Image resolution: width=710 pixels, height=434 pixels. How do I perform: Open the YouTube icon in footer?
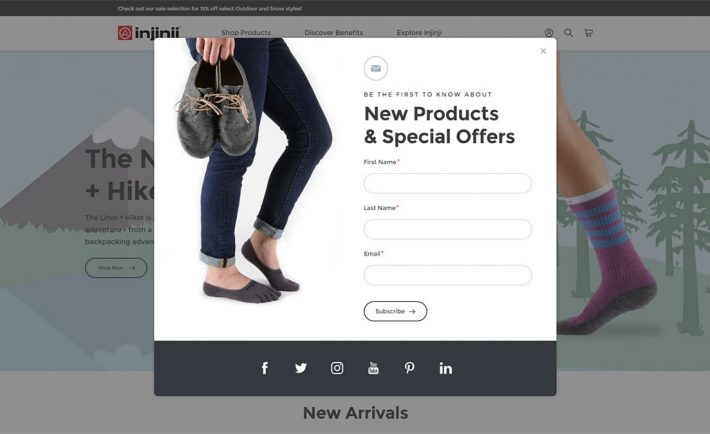(x=373, y=368)
